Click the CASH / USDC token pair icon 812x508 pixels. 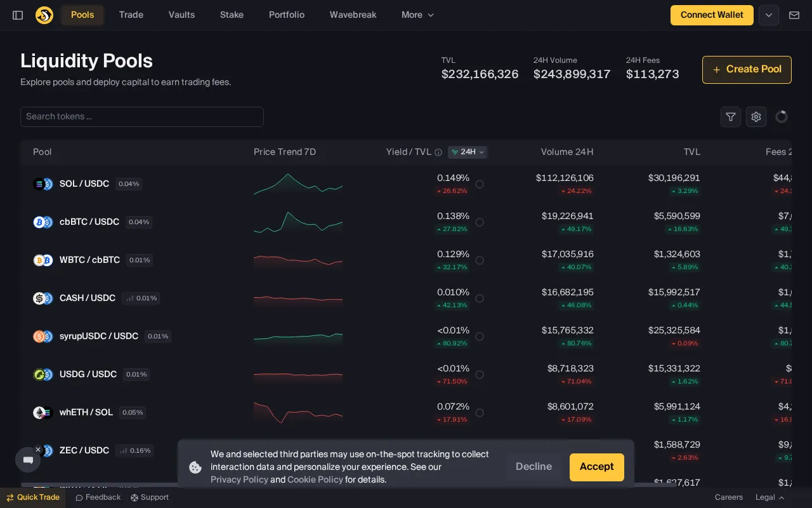(43, 298)
